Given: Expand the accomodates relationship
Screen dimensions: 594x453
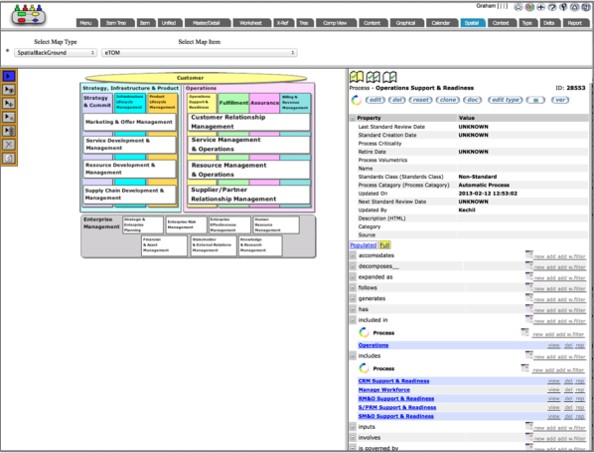Looking at the screenshot, I should 353,255.
